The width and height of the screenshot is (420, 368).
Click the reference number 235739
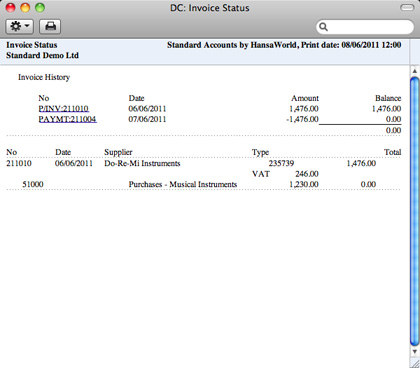point(281,163)
